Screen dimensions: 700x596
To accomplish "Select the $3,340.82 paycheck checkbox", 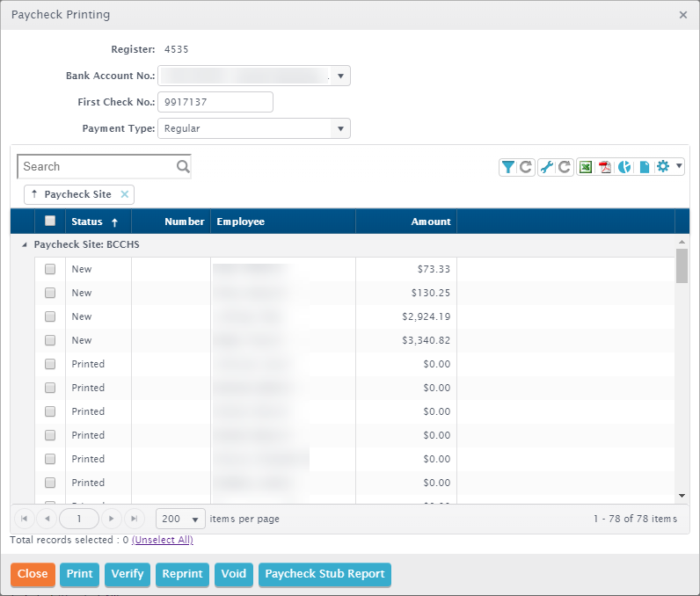I will [50, 340].
